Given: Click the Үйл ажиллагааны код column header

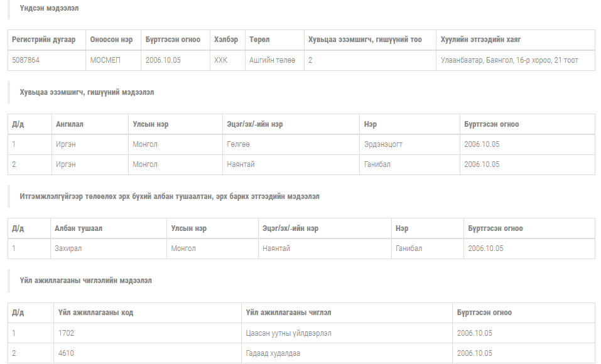Looking at the screenshot, I should tap(95, 313).
